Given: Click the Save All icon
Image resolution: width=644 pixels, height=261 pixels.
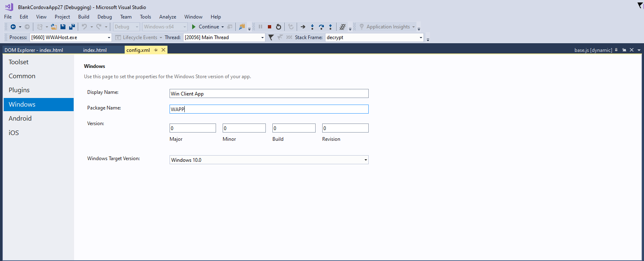Looking at the screenshot, I should (72, 26).
